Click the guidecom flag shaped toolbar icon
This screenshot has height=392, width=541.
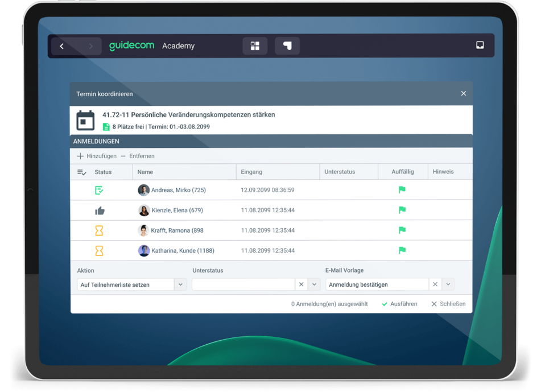[x=287, y=46]
